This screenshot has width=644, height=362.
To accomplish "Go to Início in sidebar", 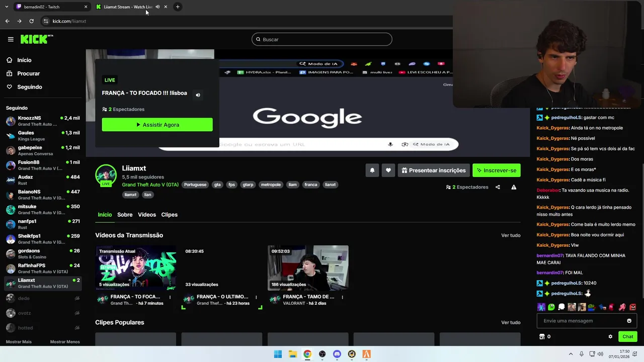I will click(x=24, y=60).
